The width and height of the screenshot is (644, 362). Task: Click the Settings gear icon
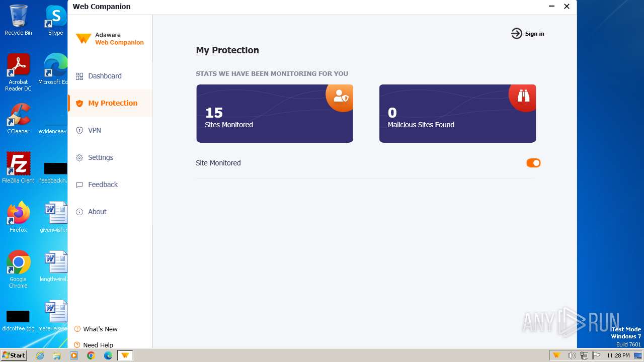(x=79, y=158)
